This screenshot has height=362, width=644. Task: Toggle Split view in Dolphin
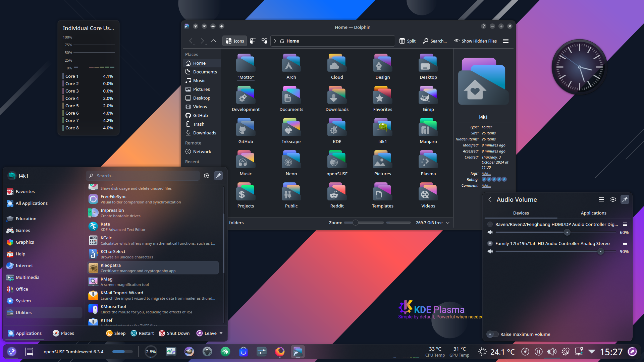click(x=408, y=41)
